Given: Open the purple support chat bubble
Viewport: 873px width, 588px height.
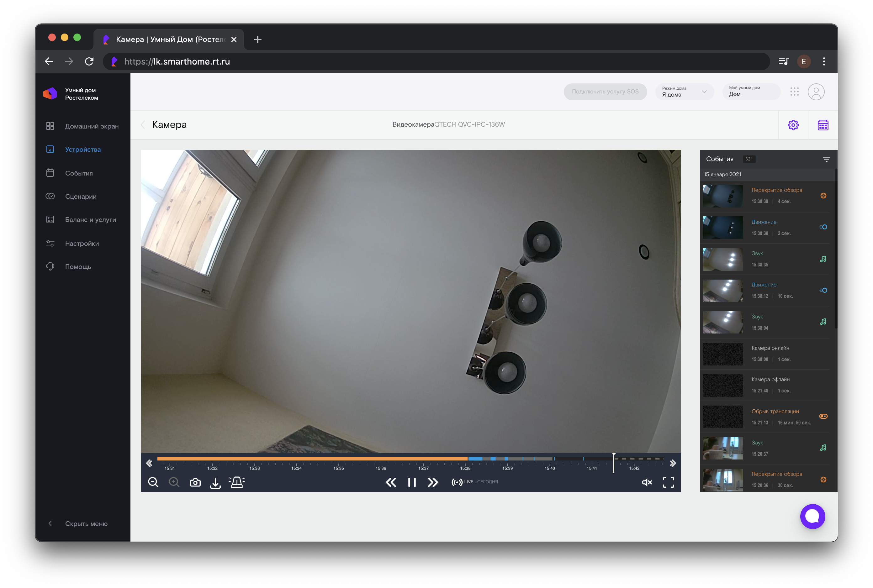Looking at the screenshot, I should pos(812,516).
